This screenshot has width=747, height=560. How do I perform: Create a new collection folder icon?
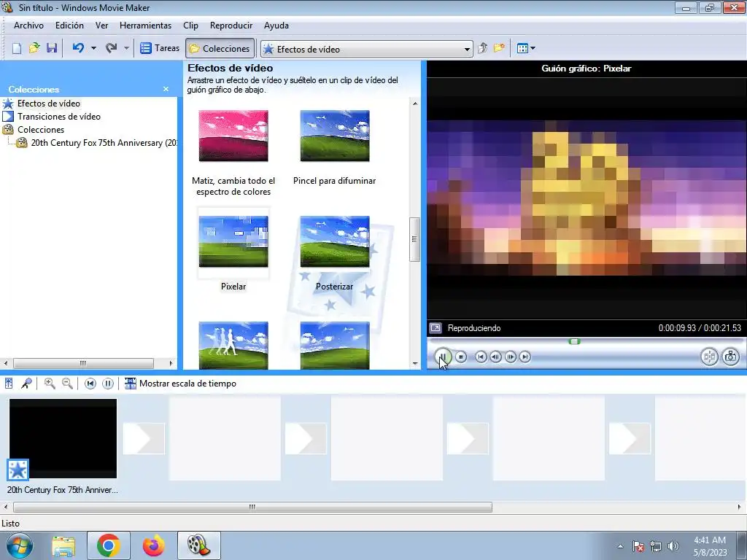tap(499, 48)
